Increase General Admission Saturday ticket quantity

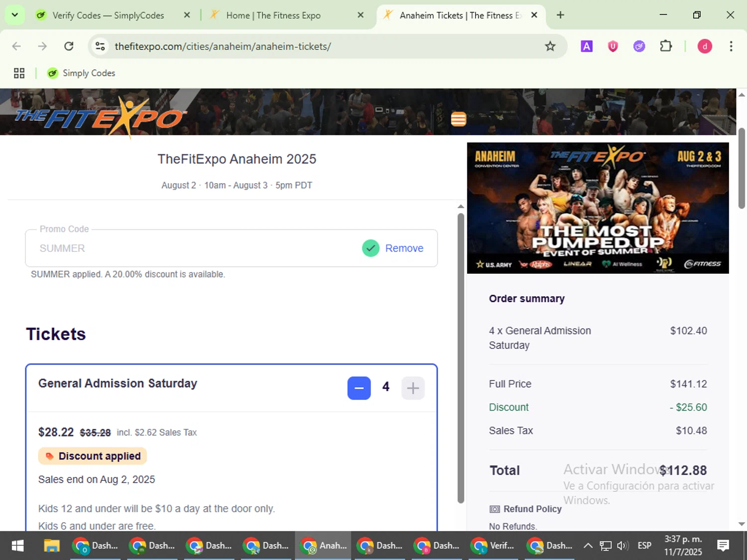click(x=413, y=388)
